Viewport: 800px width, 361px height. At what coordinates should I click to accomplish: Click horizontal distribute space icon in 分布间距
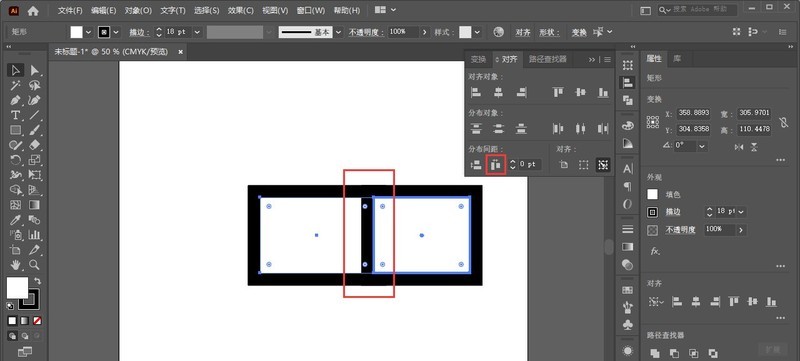pos(495,165)
